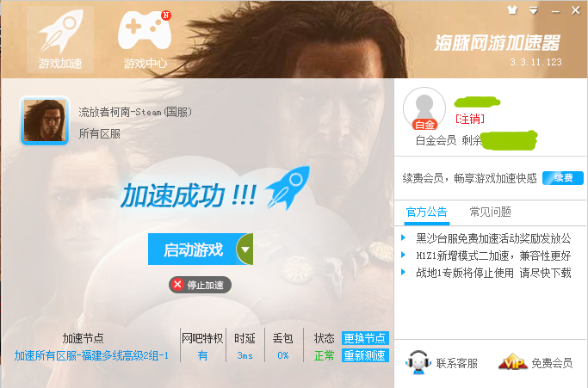588x388 pixels.
Task: Click the 注销 logout link
Action: (470, 120)
